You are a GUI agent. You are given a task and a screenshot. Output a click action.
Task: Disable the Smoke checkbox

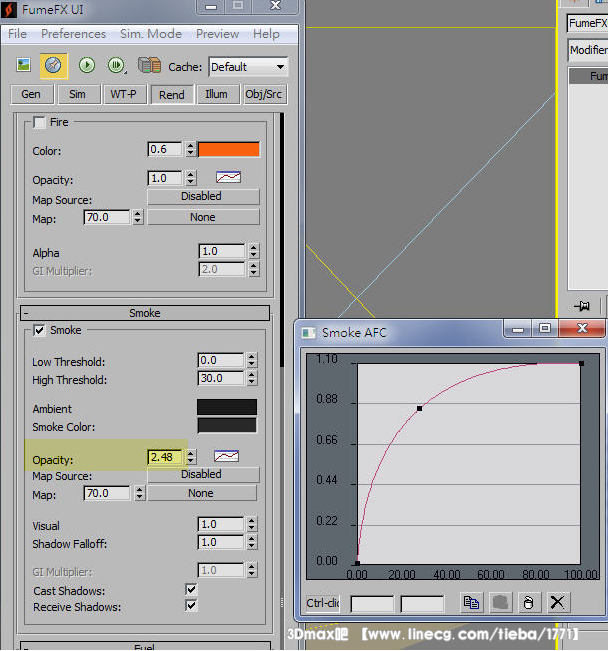tap(39, 330)
